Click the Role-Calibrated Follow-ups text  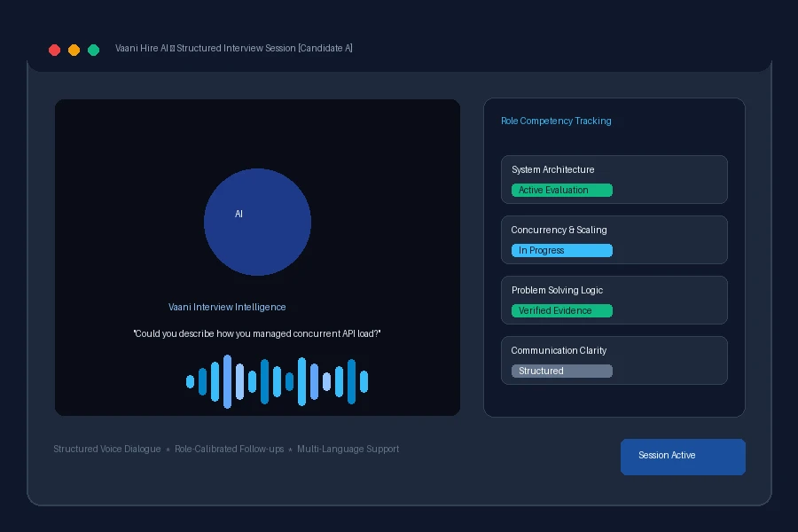click(229, 449)
